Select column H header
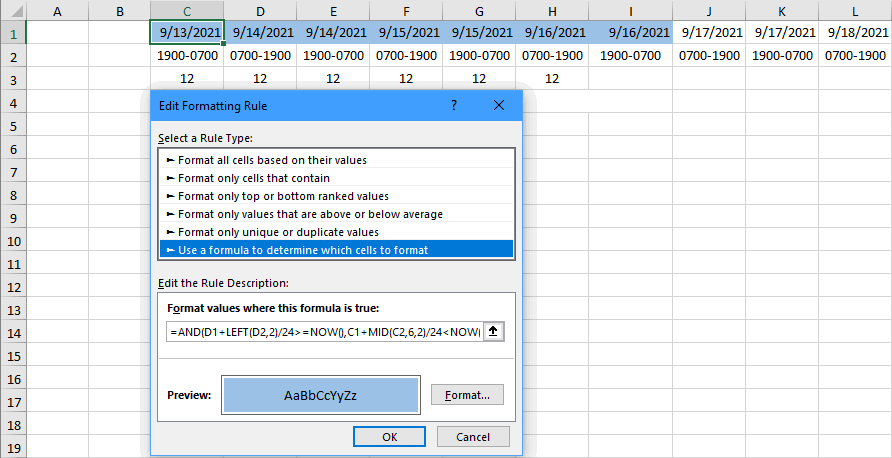892x458 pixels. (552, 10)
